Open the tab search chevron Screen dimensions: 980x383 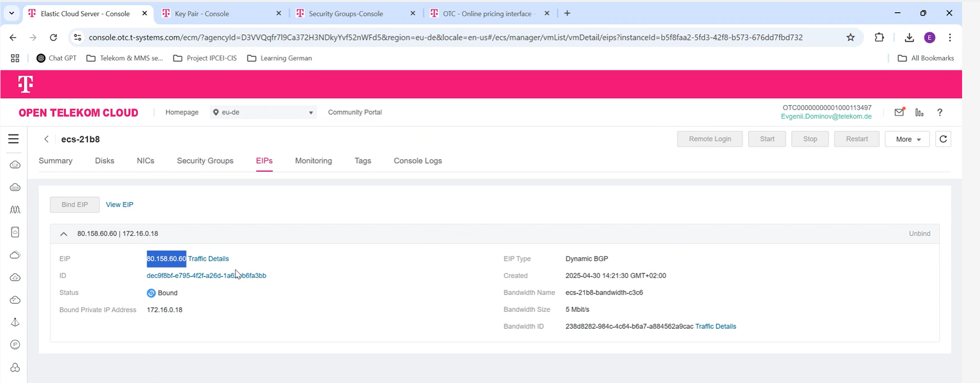coord(11,14)
